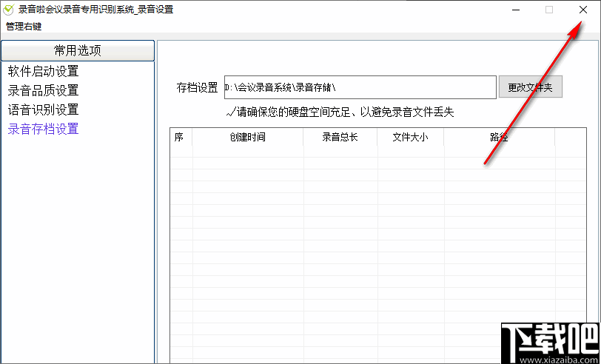Image resolution: width=601 pixels, height=364 pixels.
Task: Click the 路径 column header
Action: click(500, 137)
